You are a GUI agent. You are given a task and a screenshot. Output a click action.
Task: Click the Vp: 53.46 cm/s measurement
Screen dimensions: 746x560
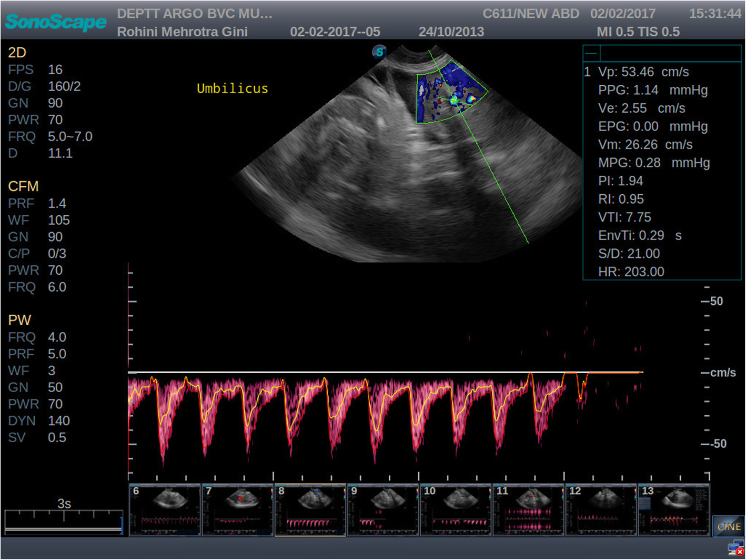[x=643, y=72]
